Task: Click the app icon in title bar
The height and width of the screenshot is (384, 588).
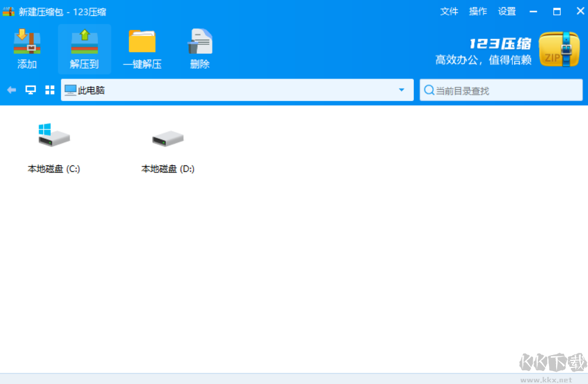Action: point(8,11)
